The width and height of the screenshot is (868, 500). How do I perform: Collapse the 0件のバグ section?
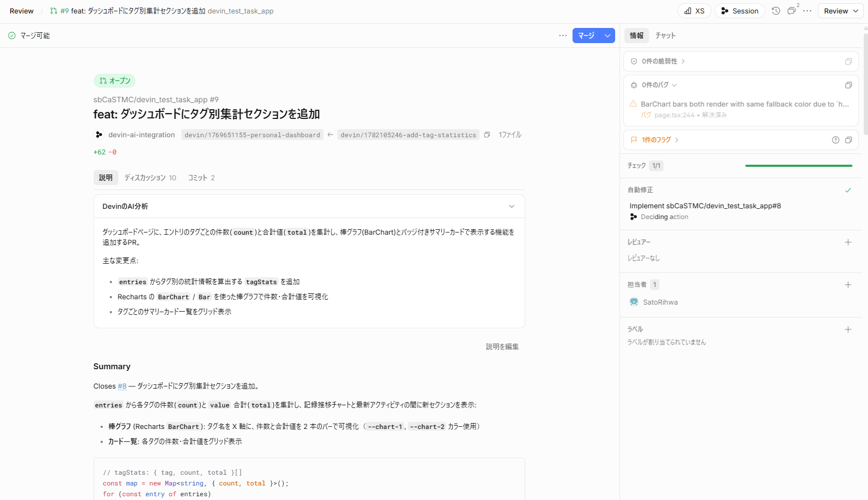[x=659, y=85]
